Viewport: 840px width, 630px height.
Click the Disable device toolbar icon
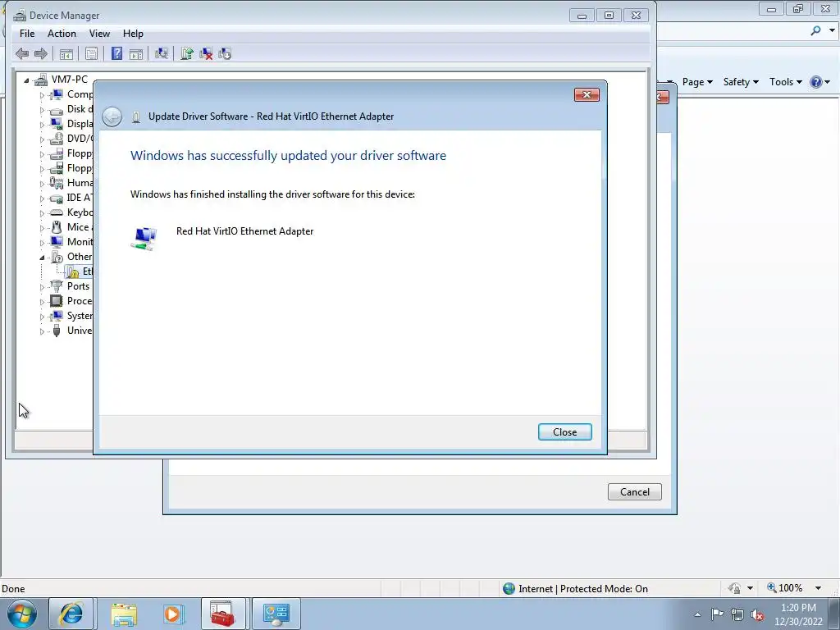[225, 53]
